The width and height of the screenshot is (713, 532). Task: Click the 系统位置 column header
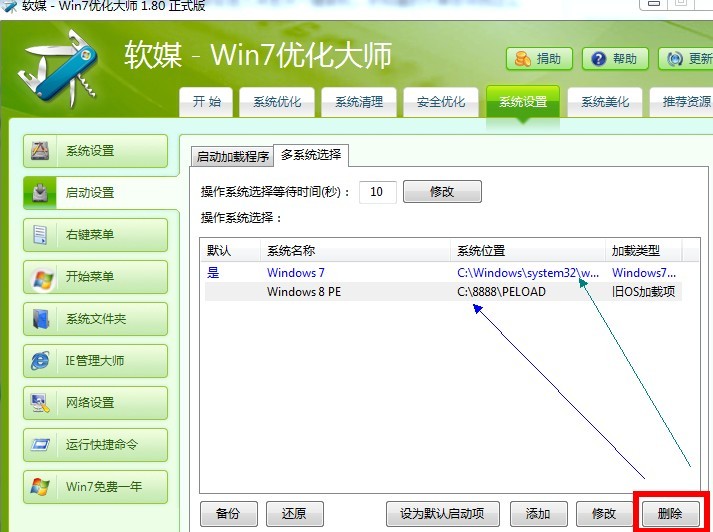click(528, 251)
